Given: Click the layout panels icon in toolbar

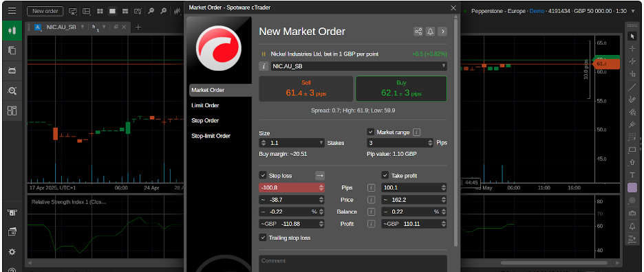Looking at the screenshot, I should click(x=86, y=11).
